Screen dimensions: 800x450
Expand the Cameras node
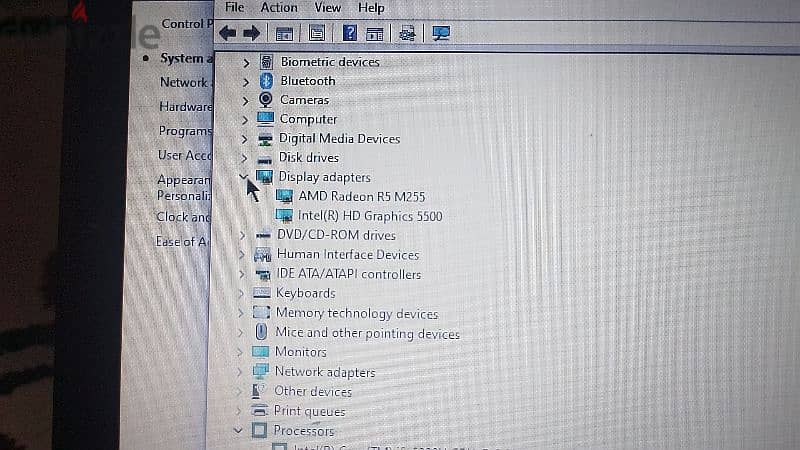click(245, 101)
